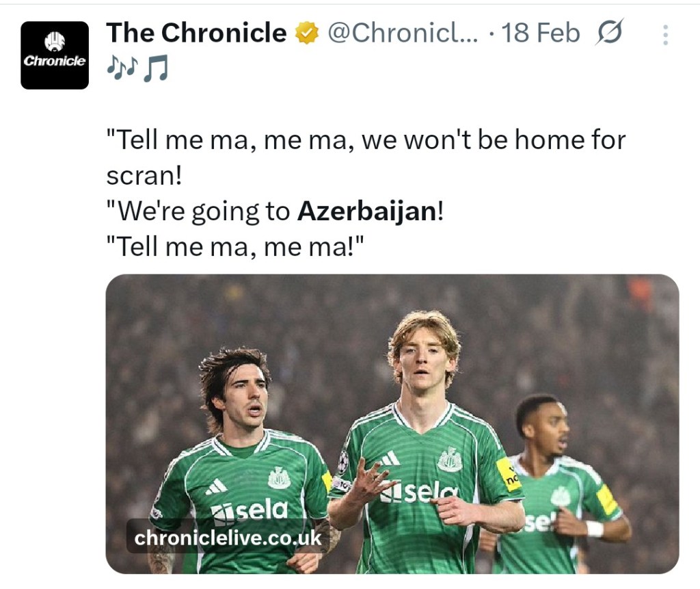Tap the Grok slashed-circle icon
This screenshot has width=700, height=589.
pos(608,33)
